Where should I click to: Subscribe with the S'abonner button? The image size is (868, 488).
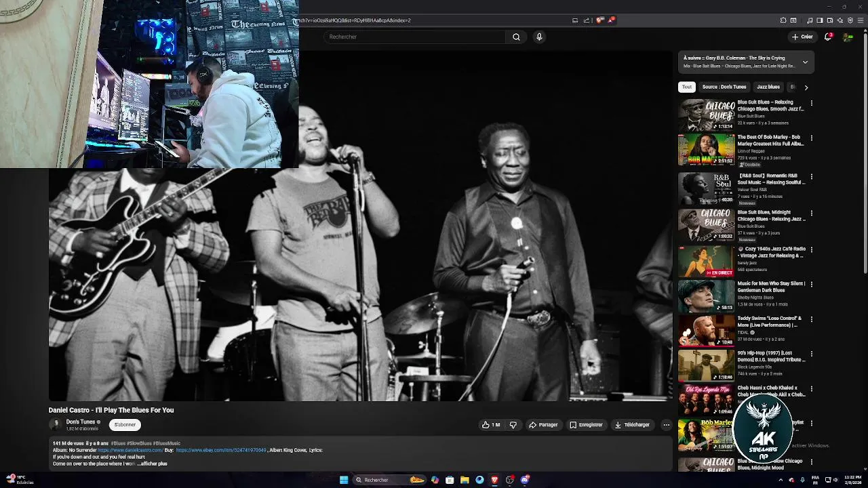click(x=125, y=425)
